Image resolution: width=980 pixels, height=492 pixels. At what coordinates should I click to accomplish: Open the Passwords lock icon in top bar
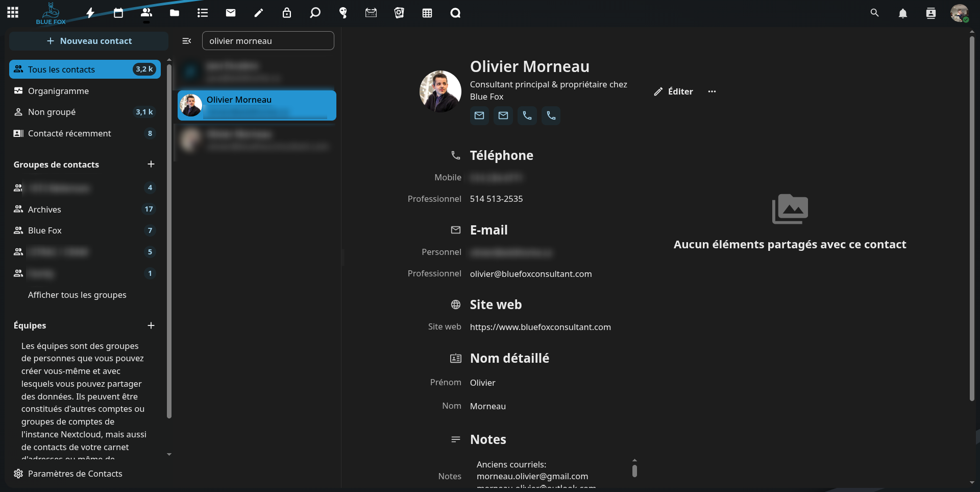coord(287,13)
